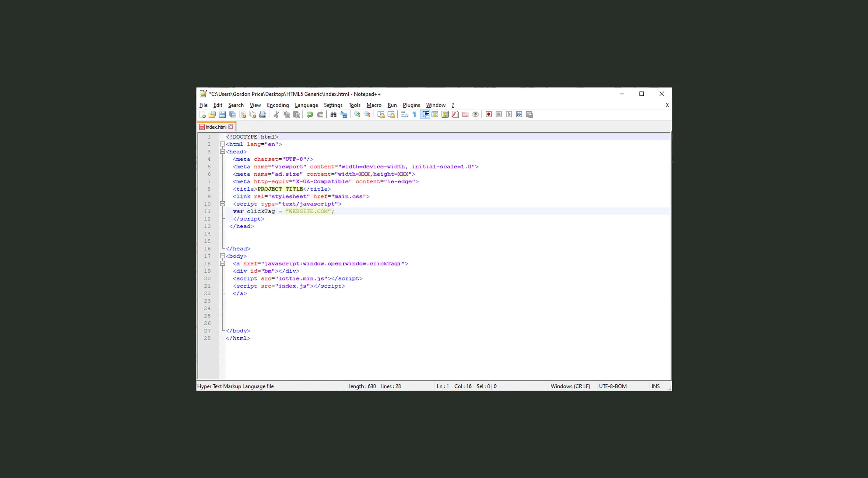The width and height of the screenshot is (868, 478).
Task: Select the Paste toolbar icon
Action: 295,114
